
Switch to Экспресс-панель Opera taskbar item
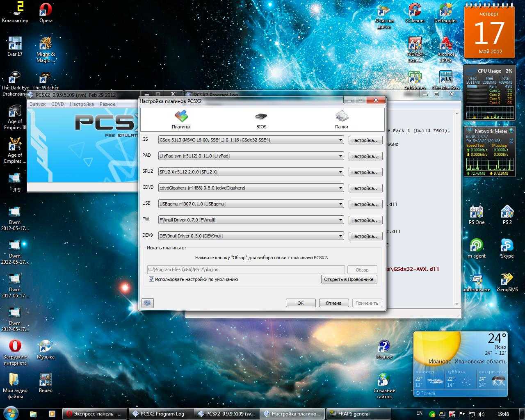click(95, 414)
